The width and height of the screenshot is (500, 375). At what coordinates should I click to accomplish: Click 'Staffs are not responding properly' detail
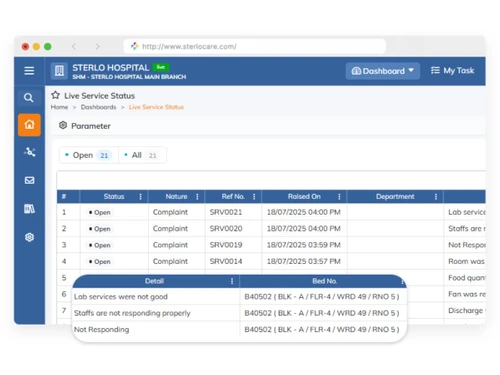point(132,313)
